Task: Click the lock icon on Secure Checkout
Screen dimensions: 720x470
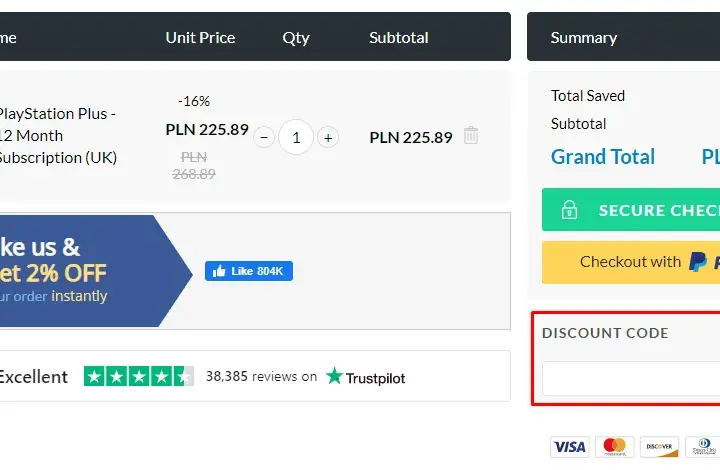Action: (569, 210)
